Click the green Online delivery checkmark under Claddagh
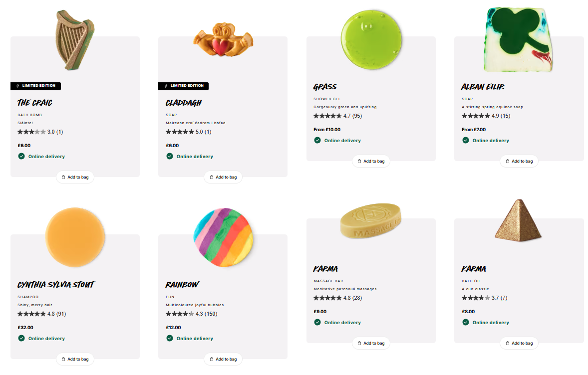 170,156
